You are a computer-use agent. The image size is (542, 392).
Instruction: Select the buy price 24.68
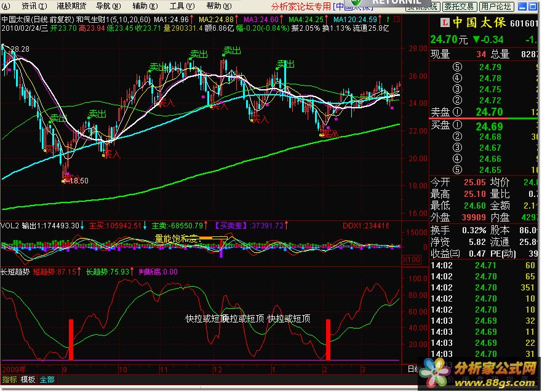(x=490, y=137)
